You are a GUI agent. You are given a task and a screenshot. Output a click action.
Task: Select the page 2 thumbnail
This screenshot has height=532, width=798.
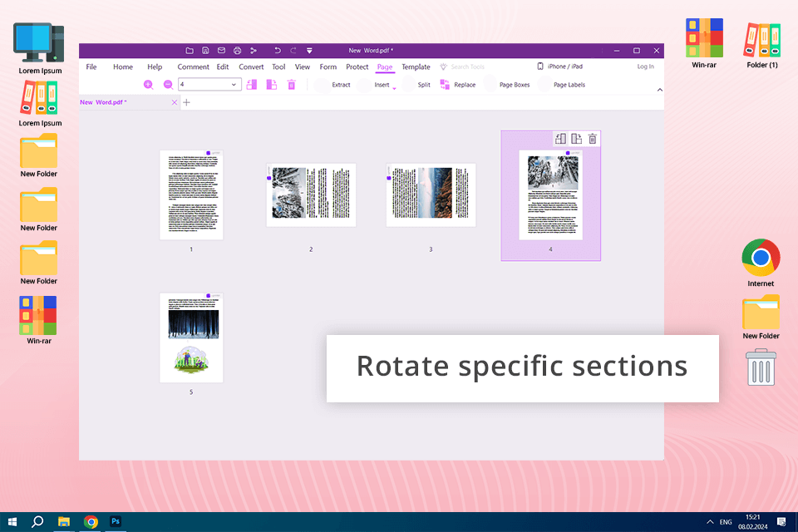(311, 195)
